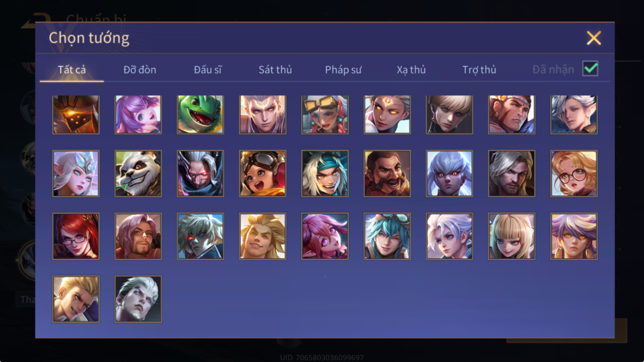Select the green chameleon hero portrait
The image size is (644, 362).
200,114
